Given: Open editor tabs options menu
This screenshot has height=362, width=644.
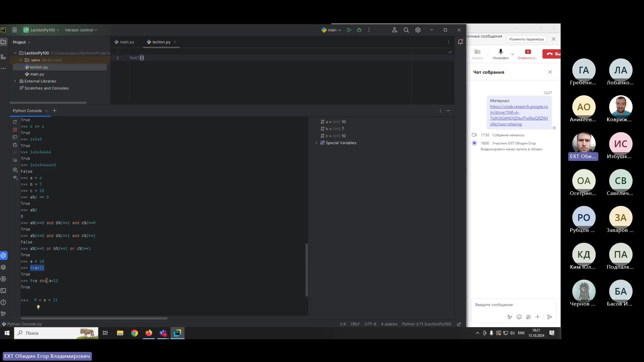Looking at the screenshot, I should click(448, 42).
